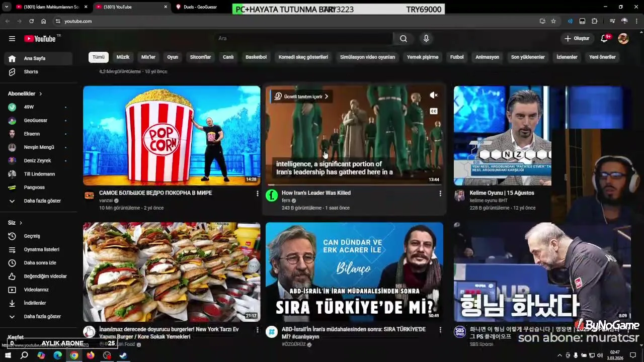
Task: Open Videolarınız in sidebar
Action: tap(39, 290)
